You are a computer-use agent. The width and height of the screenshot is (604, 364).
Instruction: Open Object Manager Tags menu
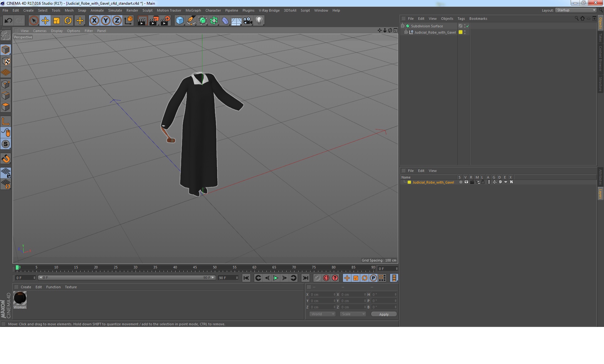pyautogui.click(x=461, y=19)
